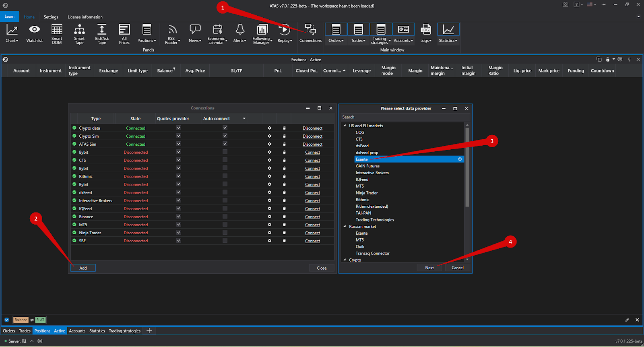Delete the SBE connection with trash icon
Screen dimensions: 644x347
point(284,241)
